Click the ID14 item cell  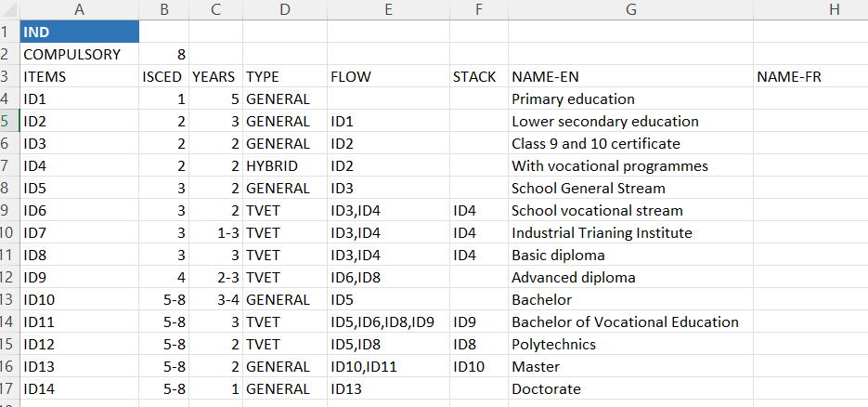click(79, 388)
